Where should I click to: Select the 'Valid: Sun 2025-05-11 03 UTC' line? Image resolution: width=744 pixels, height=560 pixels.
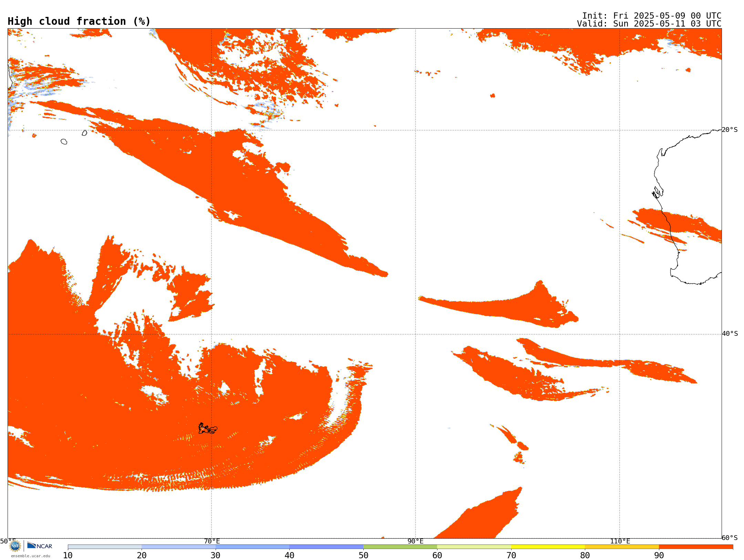649,24
